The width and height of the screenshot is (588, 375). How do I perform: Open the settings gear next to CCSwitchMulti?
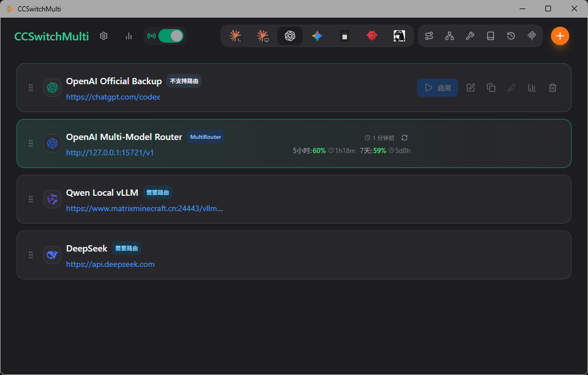(104, 36)
